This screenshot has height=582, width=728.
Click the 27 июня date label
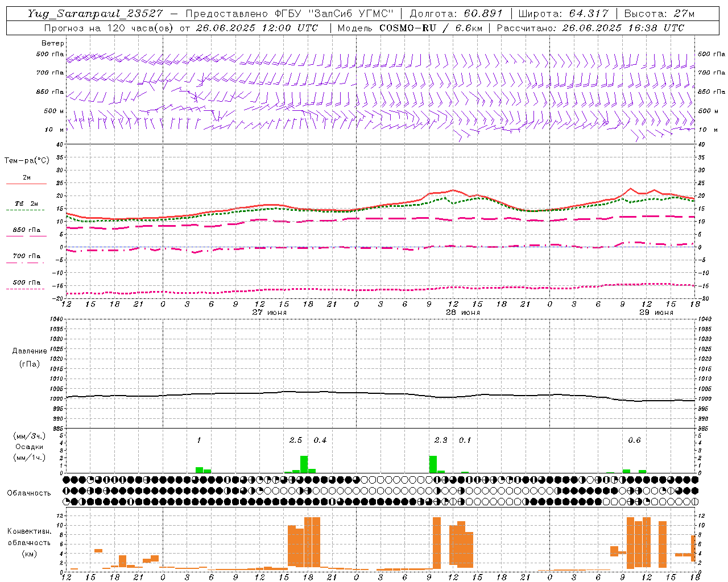point(270,313)
